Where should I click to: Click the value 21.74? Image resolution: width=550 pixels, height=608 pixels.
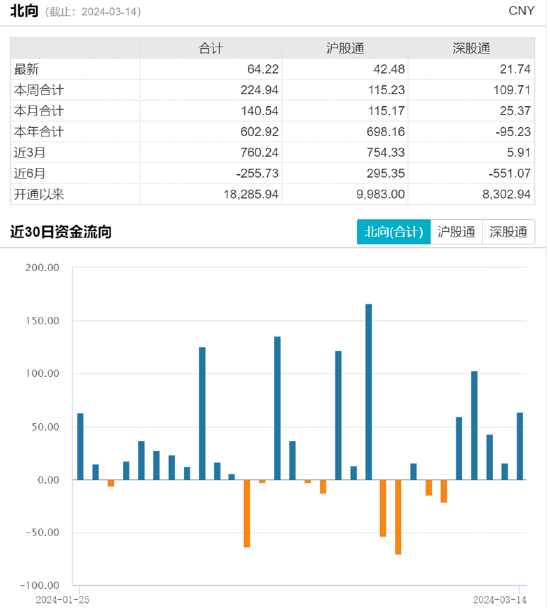[515, 69]
